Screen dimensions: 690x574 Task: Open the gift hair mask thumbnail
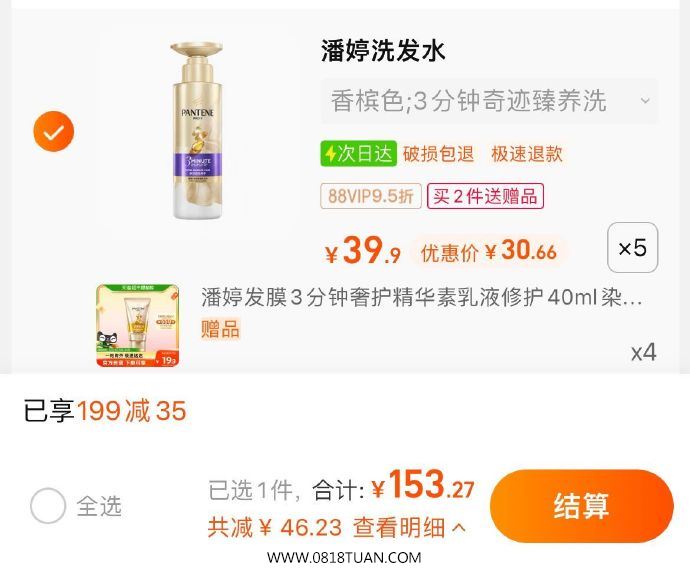tap(138, 326)
